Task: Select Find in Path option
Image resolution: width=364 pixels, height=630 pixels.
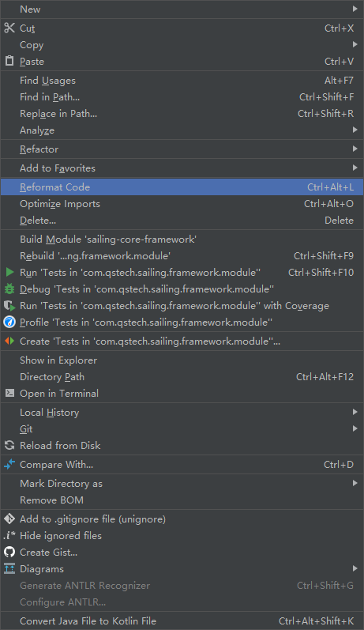Action: [182, 96]
